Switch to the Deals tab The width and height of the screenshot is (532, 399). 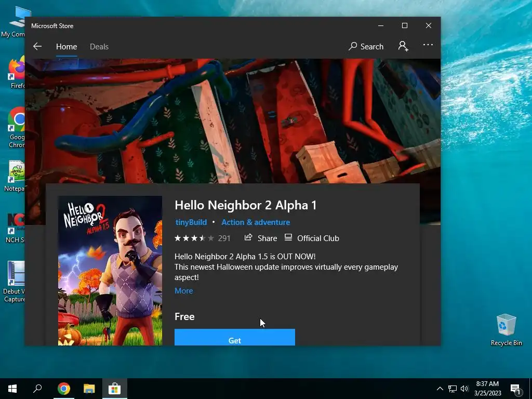(x=99, y=46)
